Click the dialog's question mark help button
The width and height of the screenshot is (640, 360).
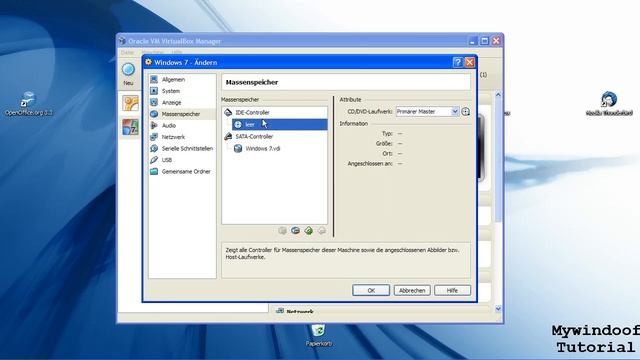tap(458, 62)
